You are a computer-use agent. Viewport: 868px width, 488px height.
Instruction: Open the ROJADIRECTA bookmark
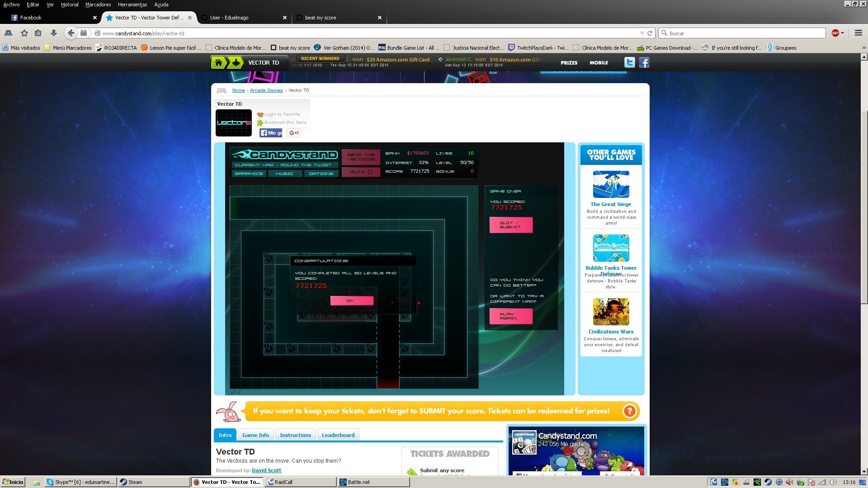116,47
